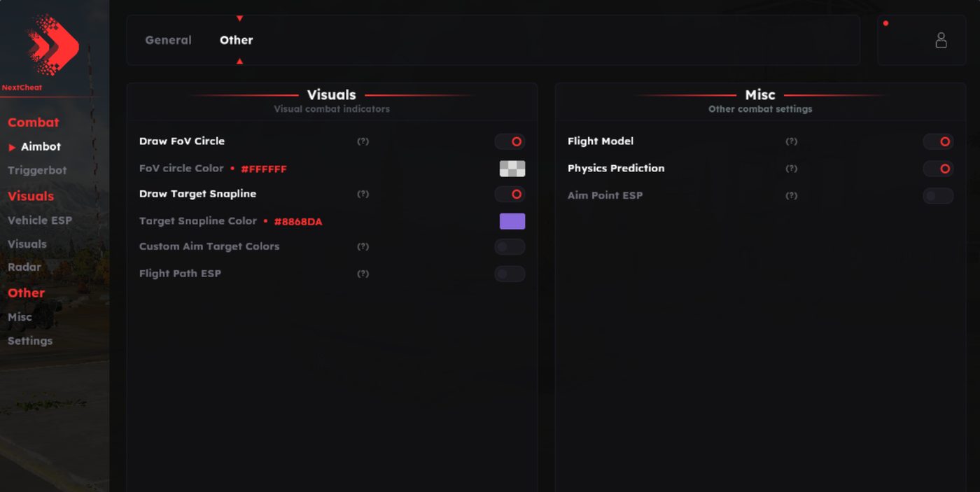Show help for Custom Aim Target Colors
Viewport: 980px width, 492px height.
(x=363, y=246)
